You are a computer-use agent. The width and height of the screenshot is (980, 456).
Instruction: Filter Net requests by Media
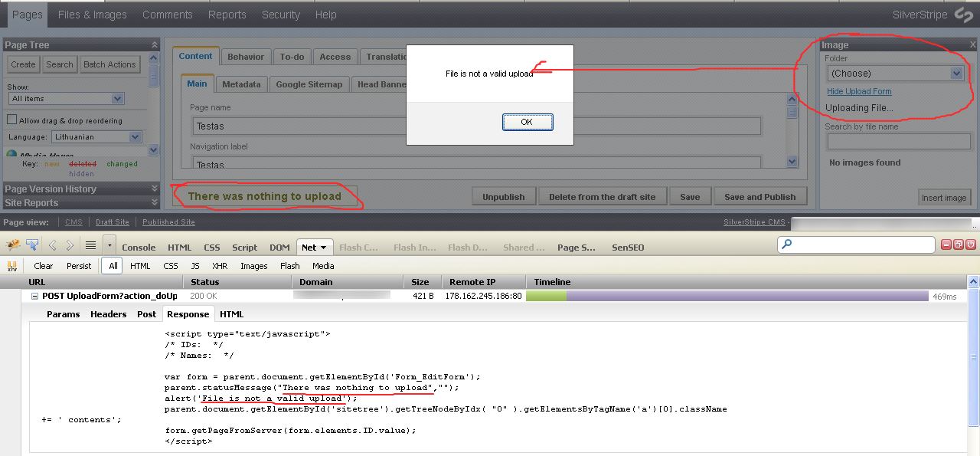click(323, 266)
